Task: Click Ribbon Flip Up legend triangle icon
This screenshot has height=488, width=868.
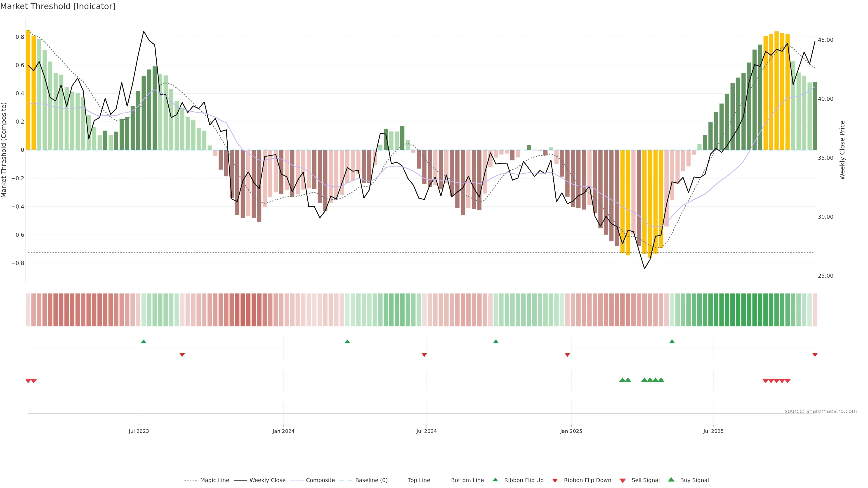Action: coord(495,480)
